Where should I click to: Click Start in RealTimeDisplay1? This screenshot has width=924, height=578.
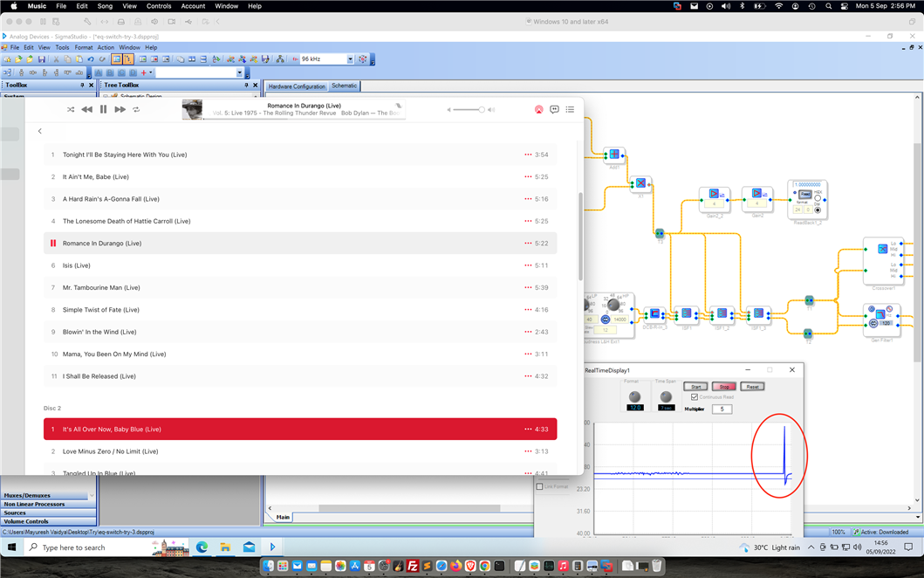pos(695,386)
